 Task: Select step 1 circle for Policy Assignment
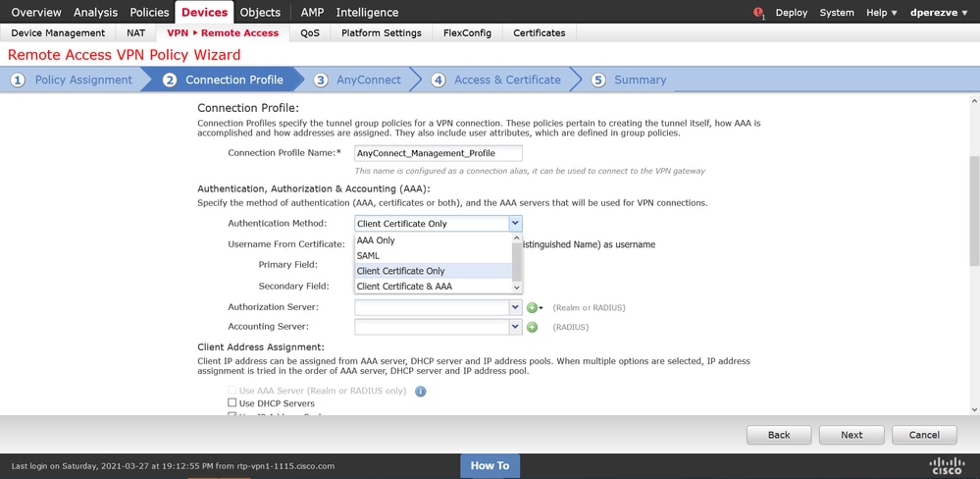click(18, 80)
